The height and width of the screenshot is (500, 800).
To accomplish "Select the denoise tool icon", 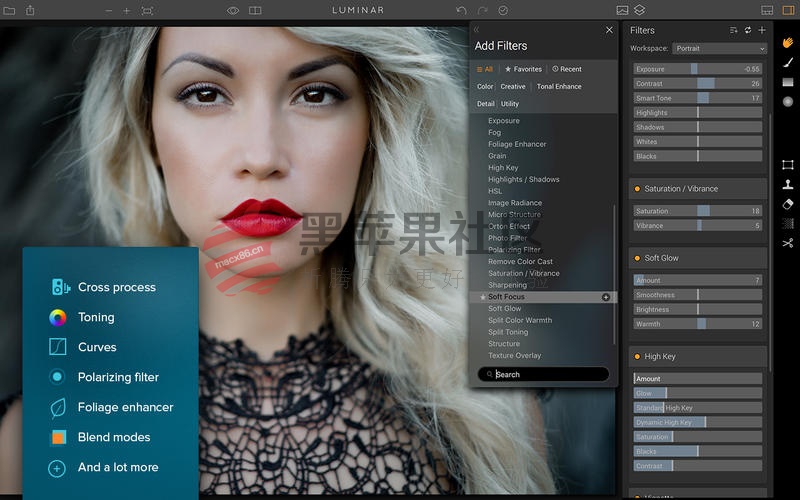I will click(788, 223).
